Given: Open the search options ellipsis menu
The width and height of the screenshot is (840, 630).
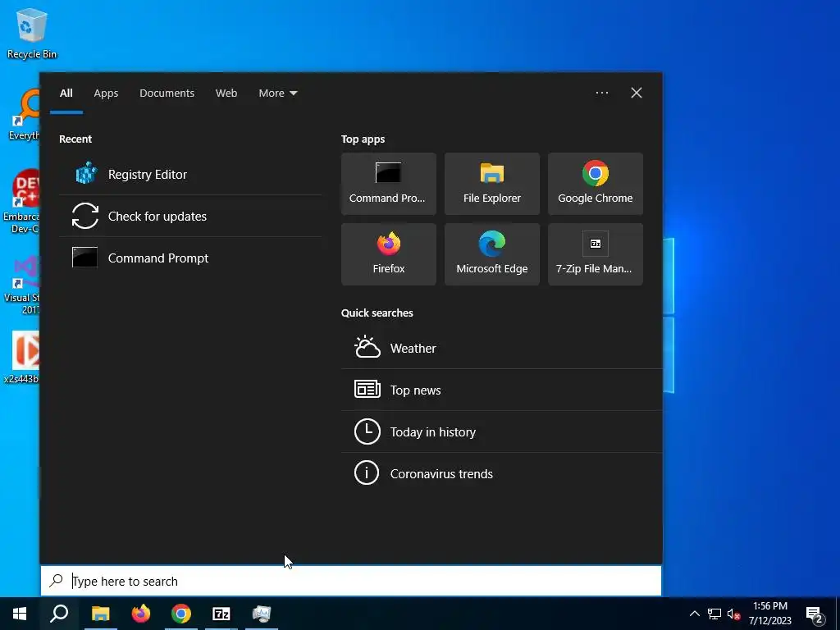Looking at the screenshot, I should pyautogui.click(x=601, y=94).
